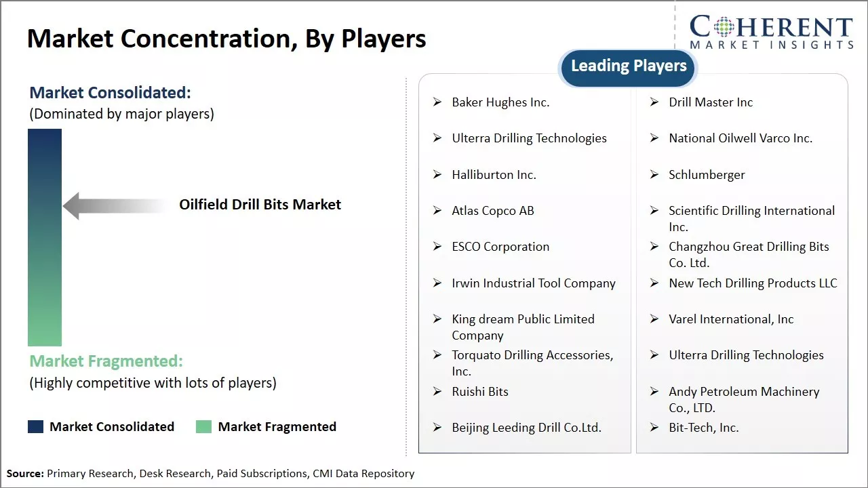The height and width of the screenshot is (488, 868).
Task: Click the Source citation text at the bottom
Action: (x=210, y=474)
